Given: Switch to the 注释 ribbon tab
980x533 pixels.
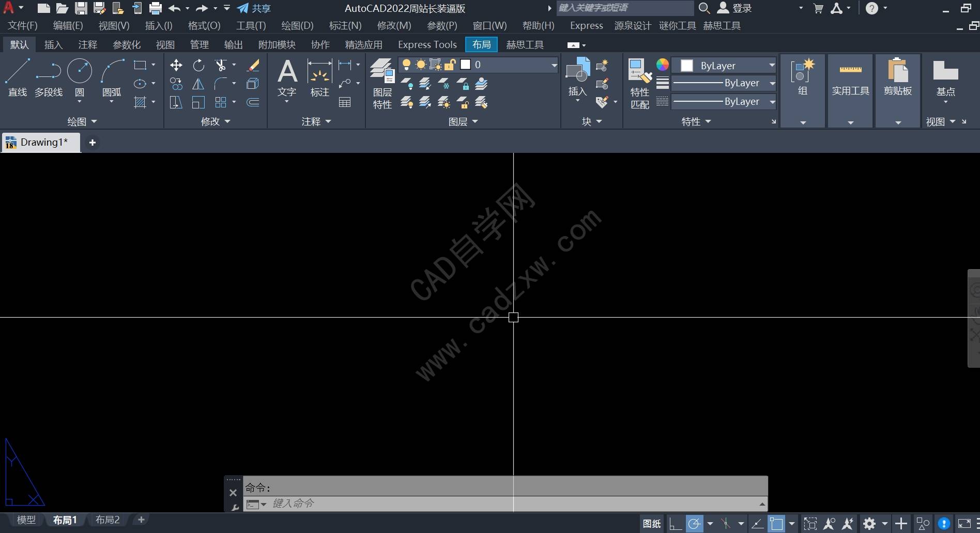Looking at the screenshot, I should [87, 45].
